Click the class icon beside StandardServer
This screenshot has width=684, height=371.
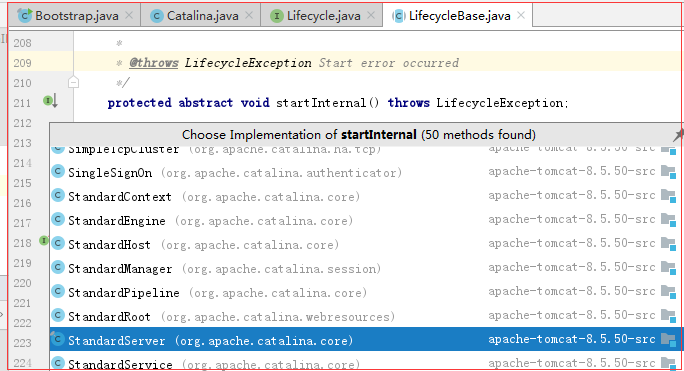(58, 339)
